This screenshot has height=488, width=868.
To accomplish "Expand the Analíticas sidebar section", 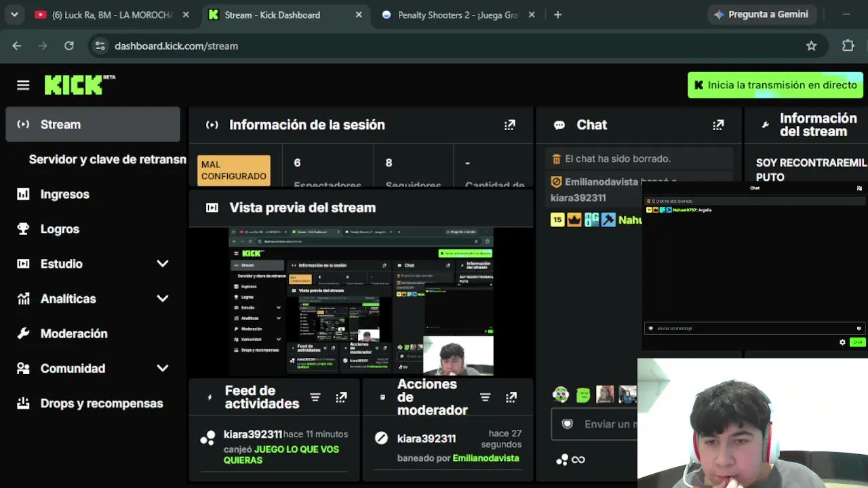I will point(163,299).
